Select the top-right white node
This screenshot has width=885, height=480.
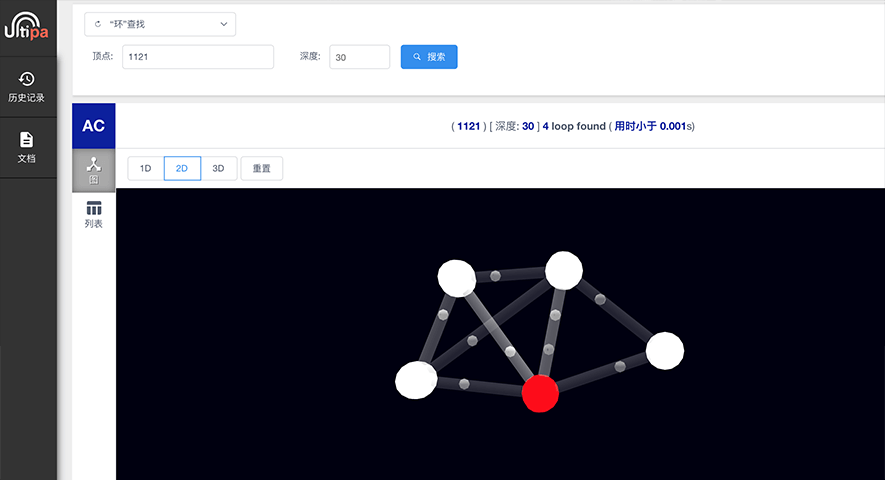[x=564, y=271]
